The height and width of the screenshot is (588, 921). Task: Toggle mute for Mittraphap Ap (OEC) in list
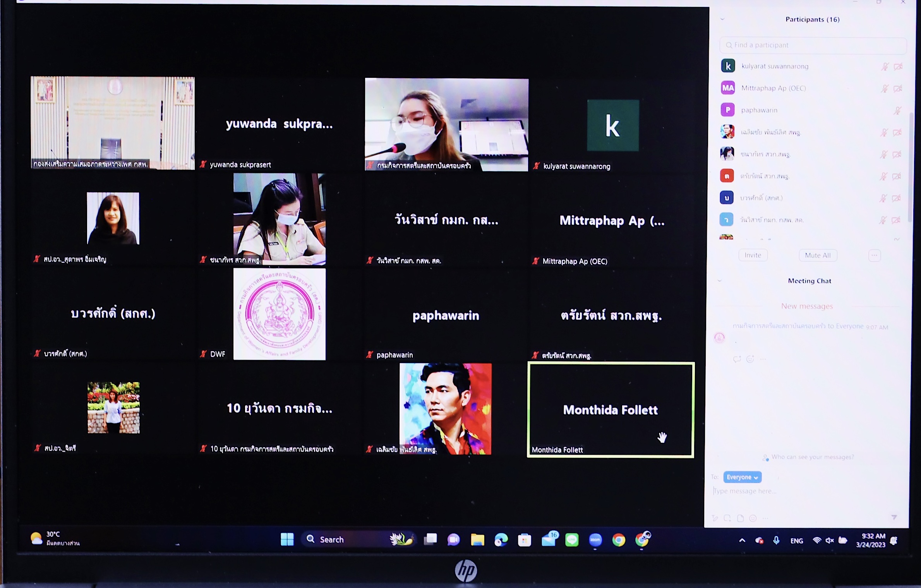(x=885, y=89)
